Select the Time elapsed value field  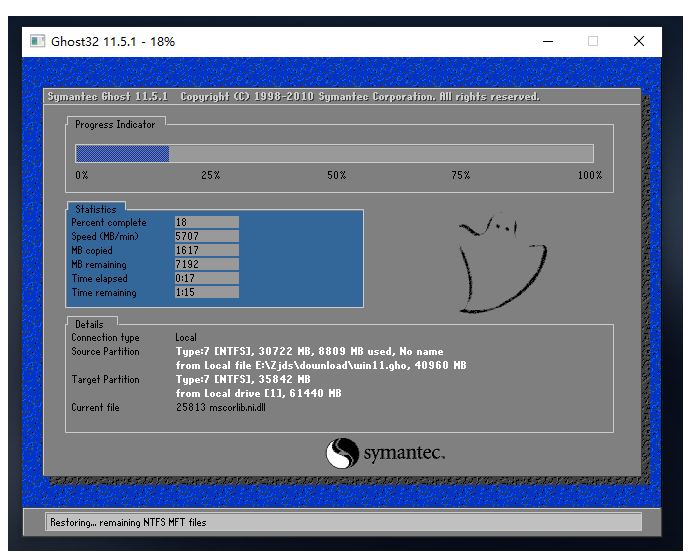tap(206, 278)
